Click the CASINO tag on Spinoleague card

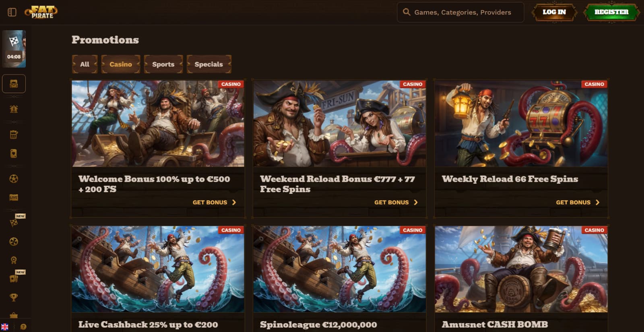coord(413,230)
